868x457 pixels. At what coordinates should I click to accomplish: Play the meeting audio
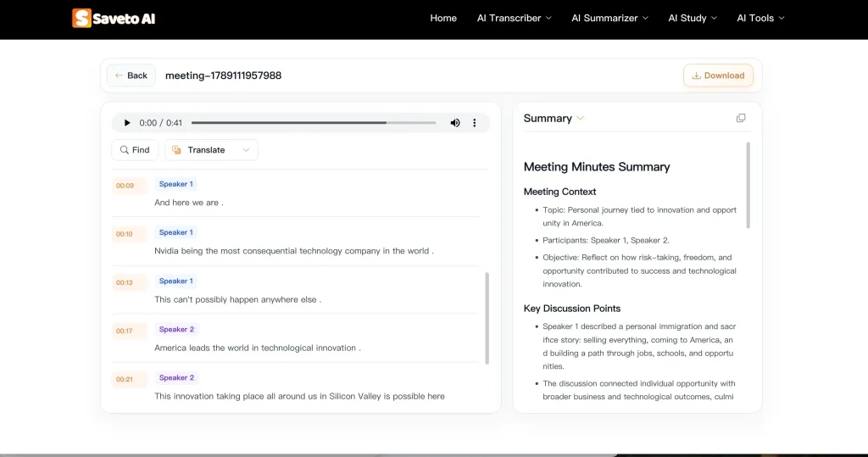point(127,123)
